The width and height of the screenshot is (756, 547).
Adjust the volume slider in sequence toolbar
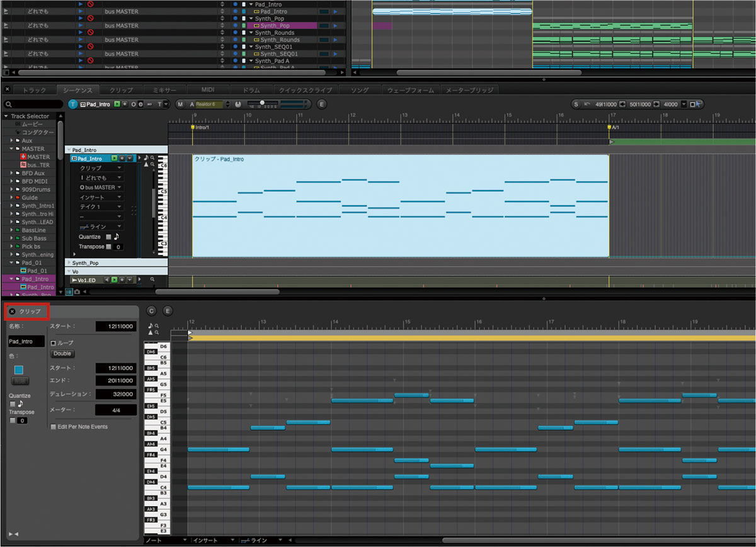tap(263, 104)
